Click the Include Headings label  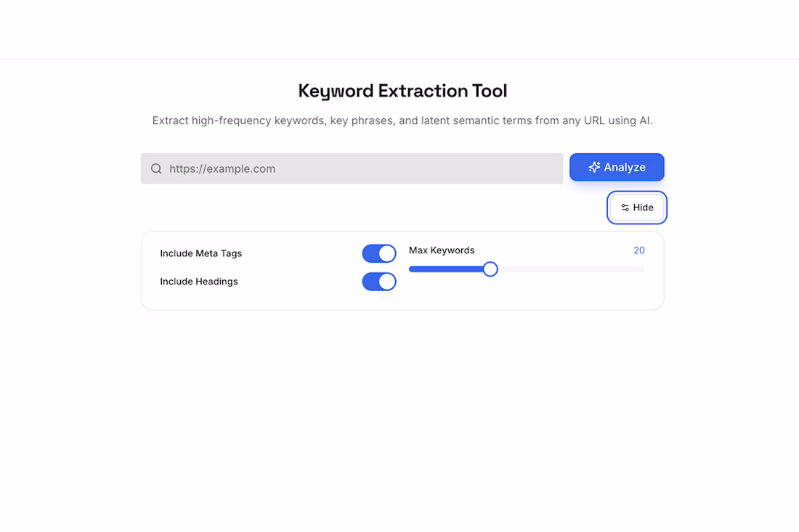pos(199,282)
